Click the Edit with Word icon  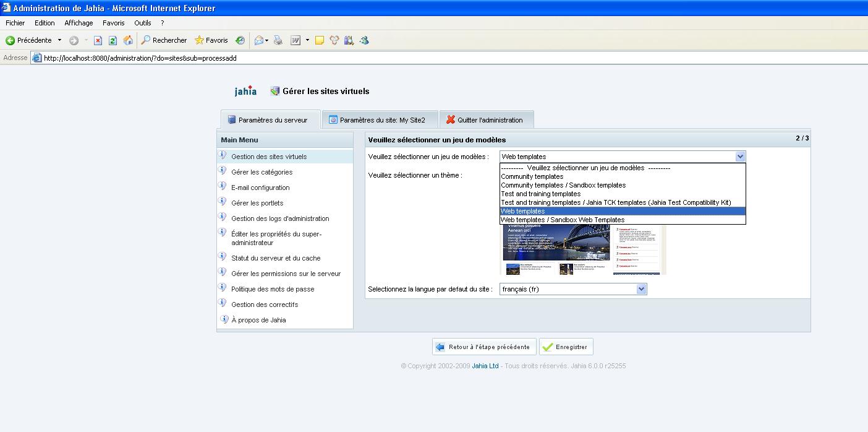coord(296,40)
